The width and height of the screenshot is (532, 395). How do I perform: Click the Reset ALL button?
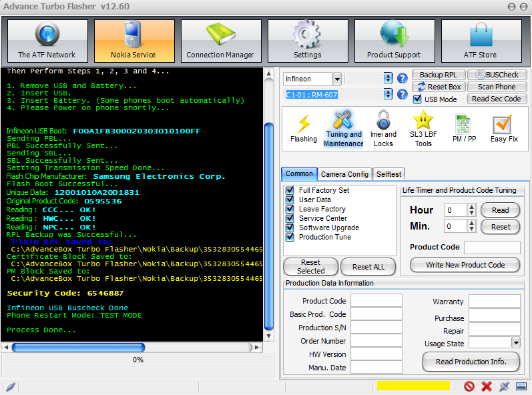point(368,267)
